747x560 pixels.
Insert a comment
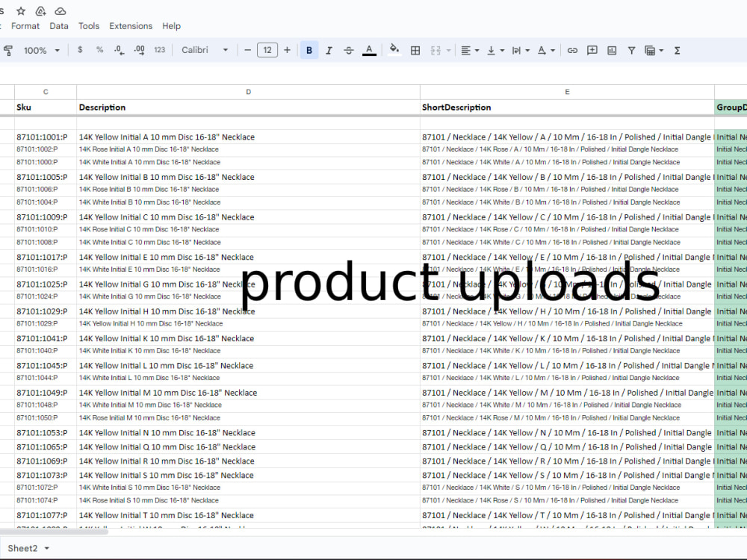point(592,51)
